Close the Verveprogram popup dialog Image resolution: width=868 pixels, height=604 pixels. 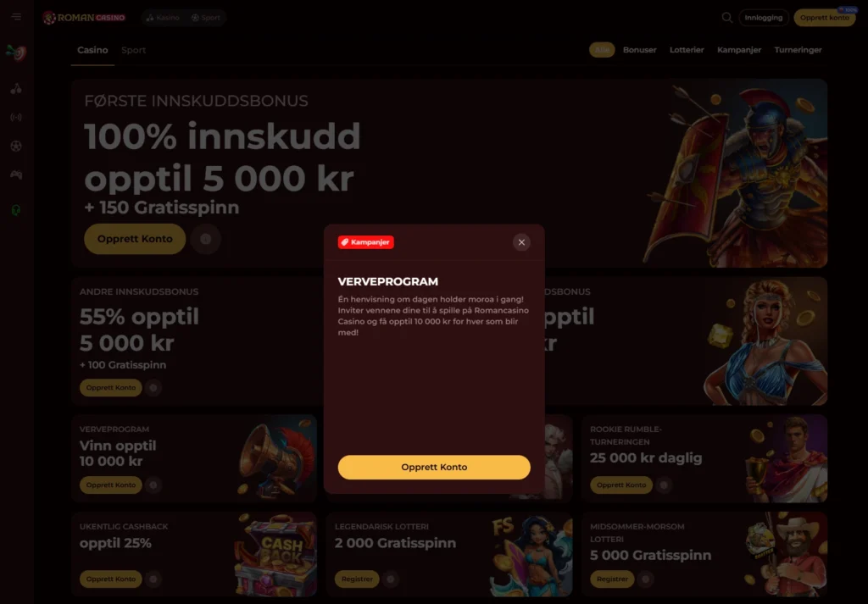point(521,242)
